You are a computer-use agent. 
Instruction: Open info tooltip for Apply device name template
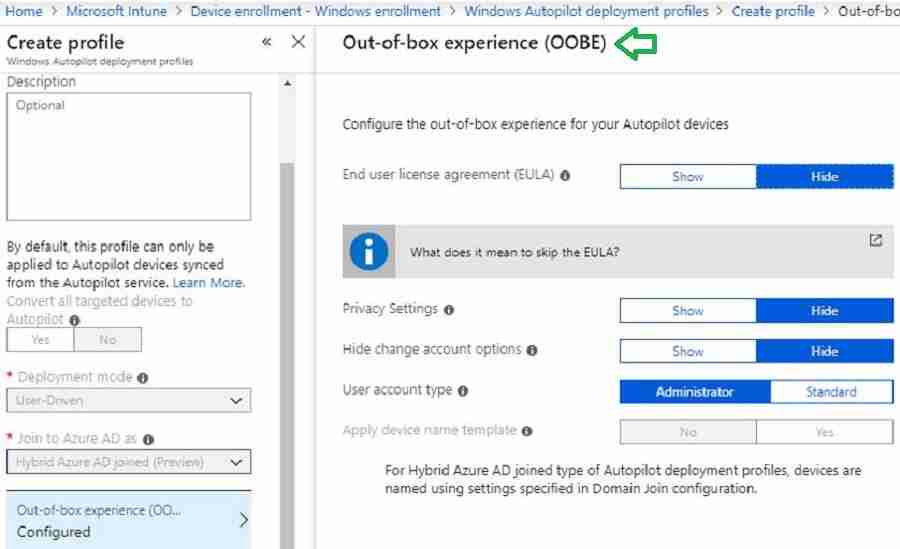point(527,431)
